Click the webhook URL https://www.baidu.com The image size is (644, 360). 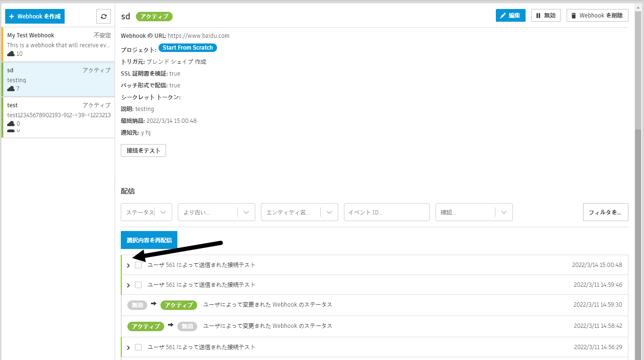click(x=199, y=36)
